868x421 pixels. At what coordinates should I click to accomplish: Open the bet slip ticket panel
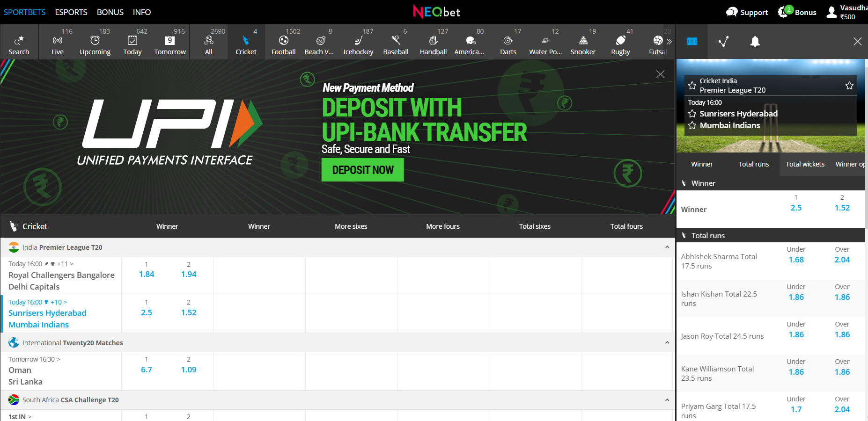point(692,42)
